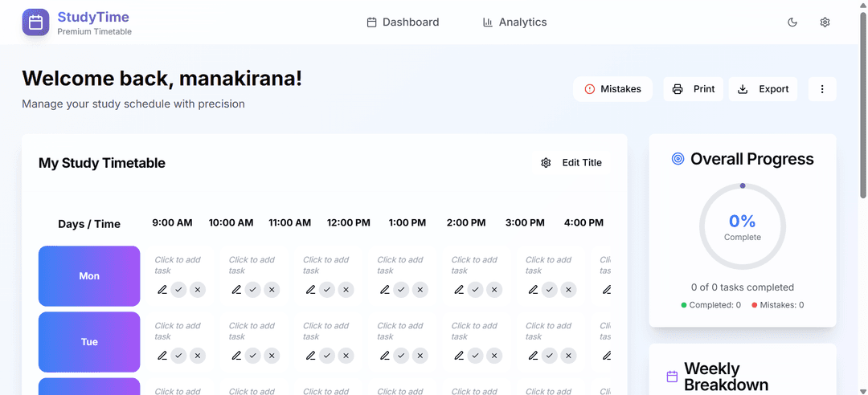The image size is (868, 395).
Task: Export the timetable
Action: click(763, 89)
